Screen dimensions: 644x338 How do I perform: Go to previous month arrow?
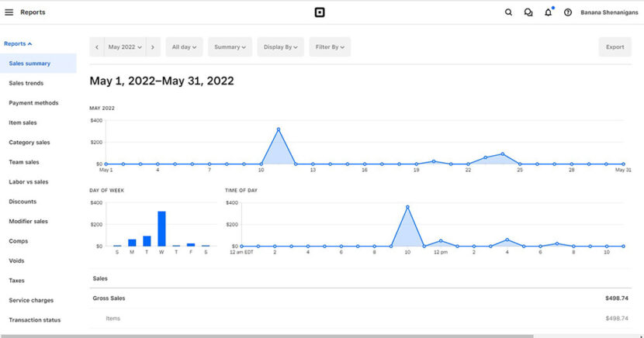pos(97,47)
